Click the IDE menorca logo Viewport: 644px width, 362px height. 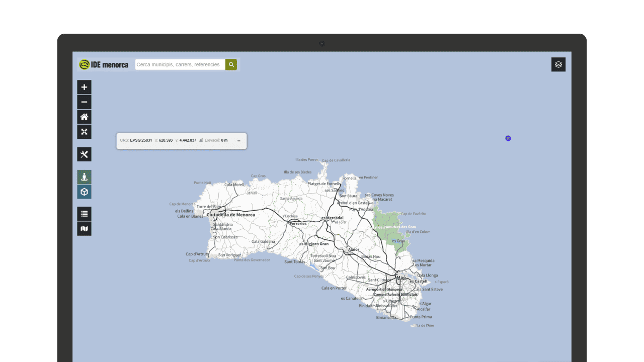pos(104,64)
